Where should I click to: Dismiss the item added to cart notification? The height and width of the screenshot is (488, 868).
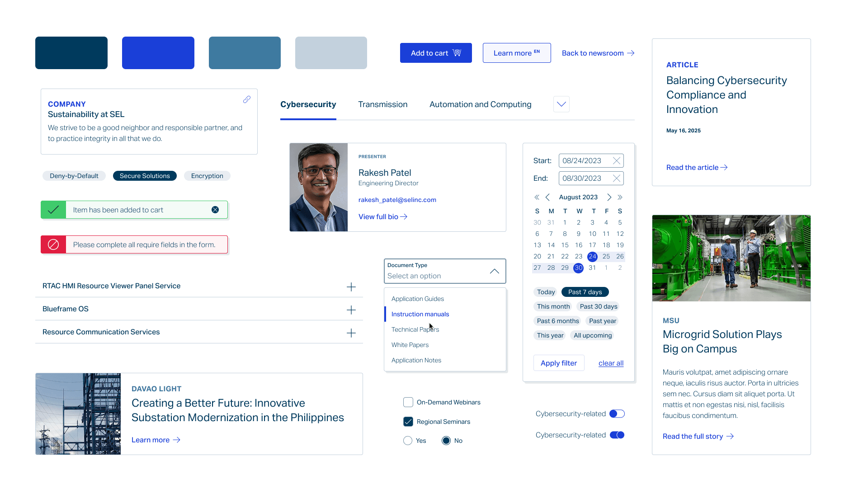pos(215,210)
